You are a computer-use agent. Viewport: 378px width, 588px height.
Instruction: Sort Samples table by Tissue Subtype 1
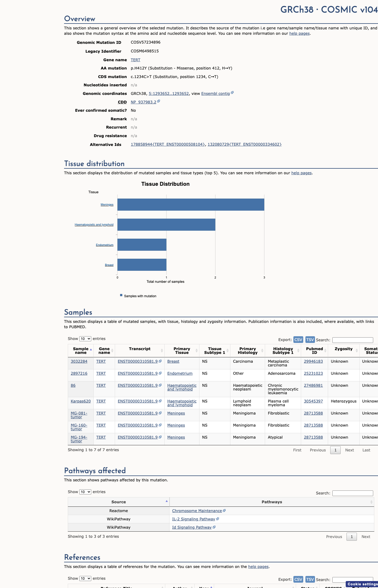215,351
